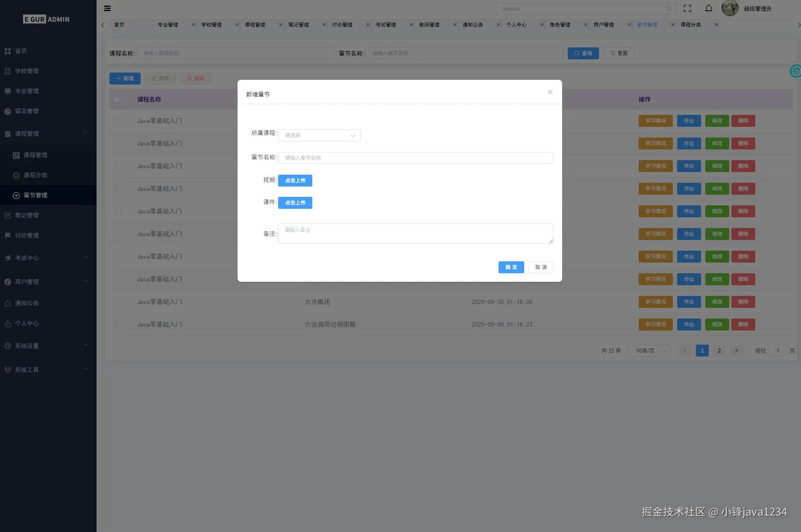Click the 重置 reset button

(x=619, y=53)
